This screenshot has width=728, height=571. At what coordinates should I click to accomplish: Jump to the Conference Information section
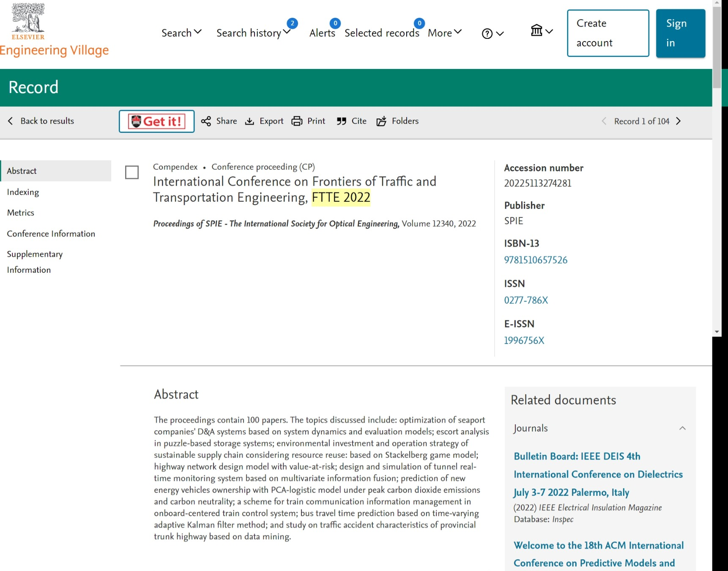tap(51, 233)
